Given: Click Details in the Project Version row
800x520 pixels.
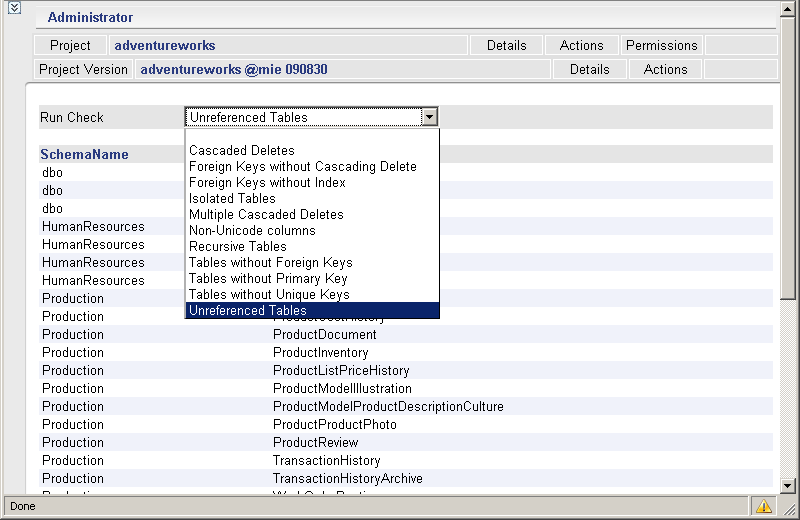Looking at the screenshot, I should [589, 69].
